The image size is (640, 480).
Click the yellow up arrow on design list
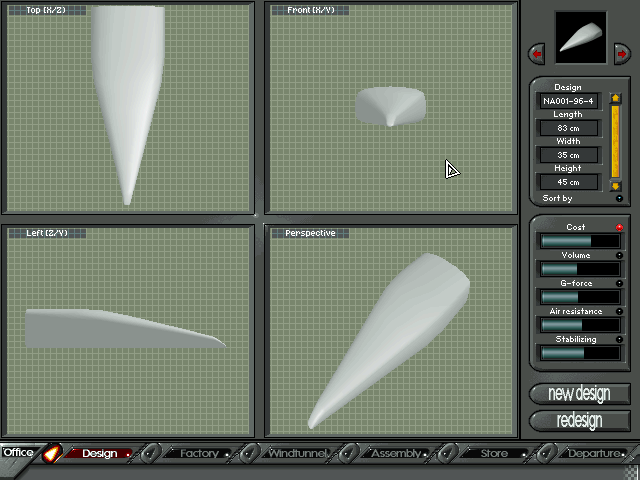pos(616,98)
